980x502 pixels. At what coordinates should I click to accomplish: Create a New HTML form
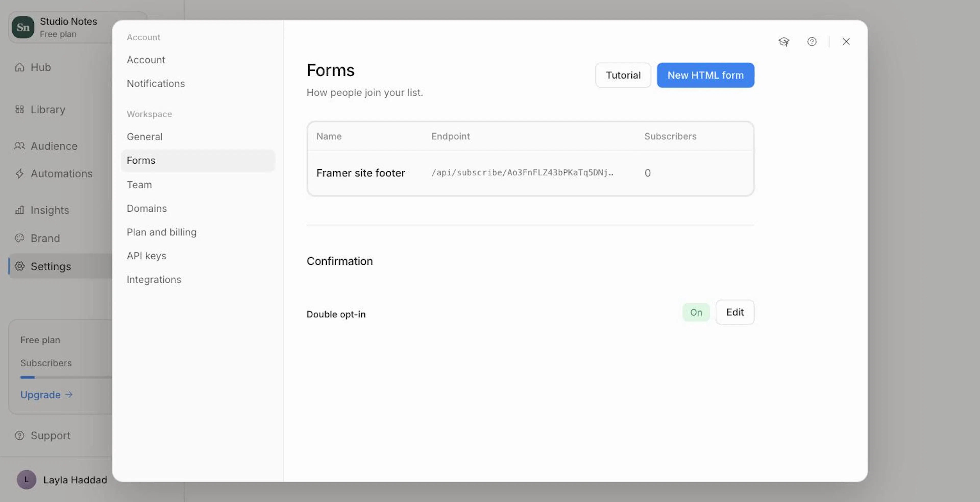pyautogui.click(x=705, y=75)
